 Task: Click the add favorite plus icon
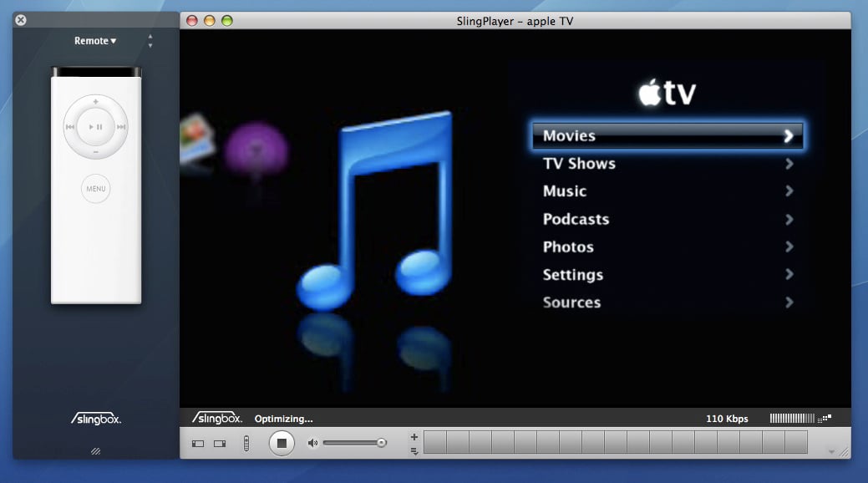414,436
